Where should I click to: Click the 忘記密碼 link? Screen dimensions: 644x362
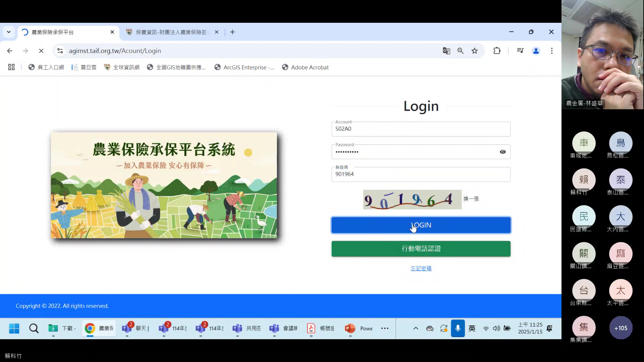[x=421, y=268]
